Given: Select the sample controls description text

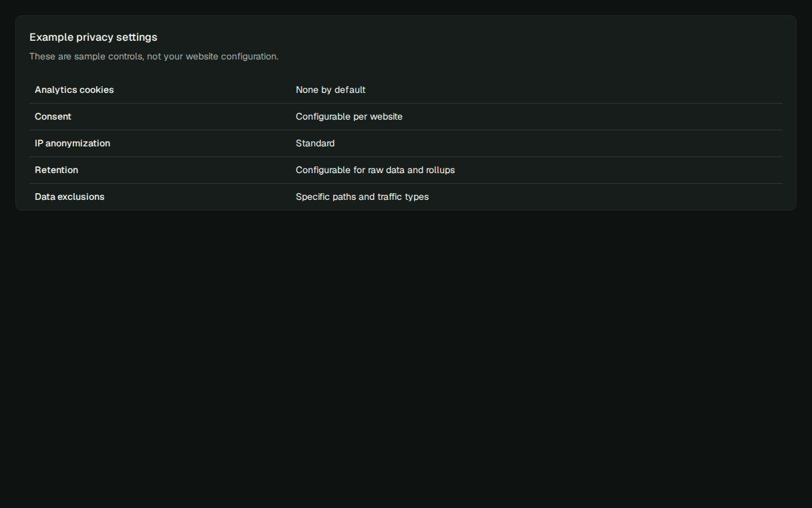Looking at the screenshot, I should [x=154, y=57].
